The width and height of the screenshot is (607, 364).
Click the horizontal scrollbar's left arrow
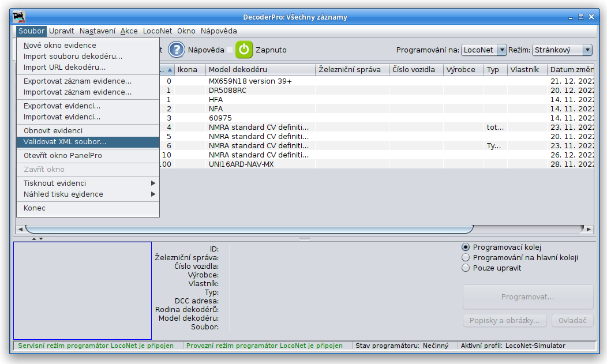coord(20,229)
